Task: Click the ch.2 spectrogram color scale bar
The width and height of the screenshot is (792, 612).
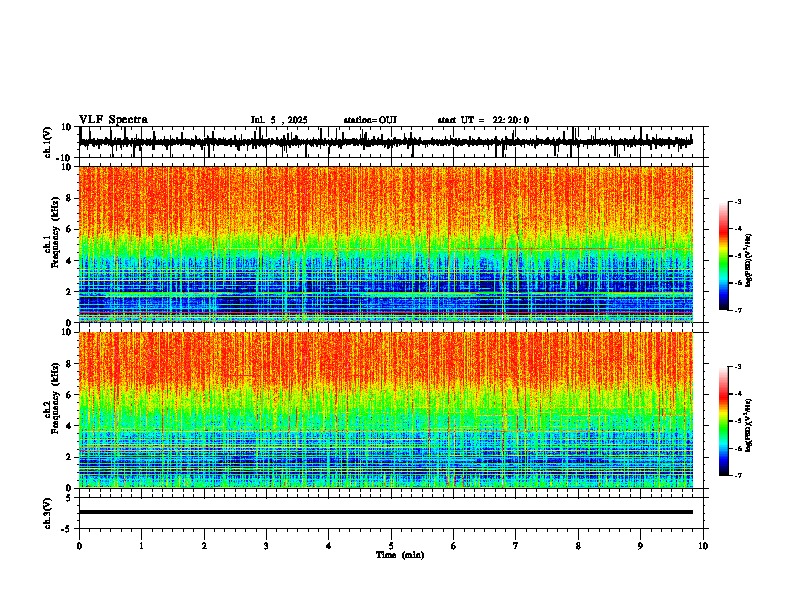Action: [723, 421]
